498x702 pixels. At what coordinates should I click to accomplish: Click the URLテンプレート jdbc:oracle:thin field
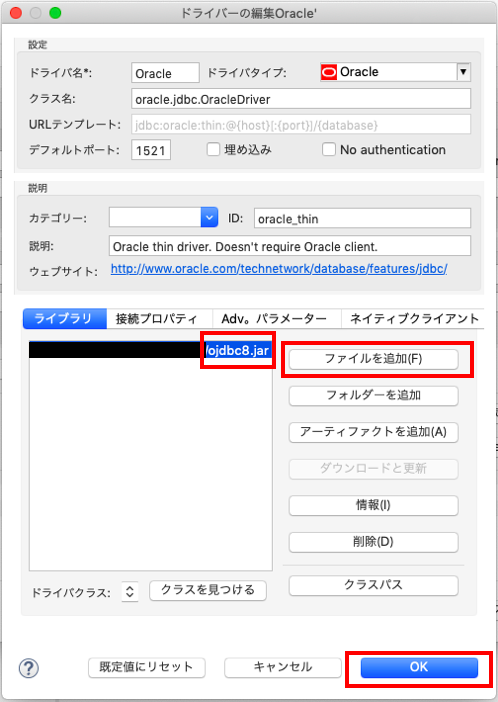(301, 124)
